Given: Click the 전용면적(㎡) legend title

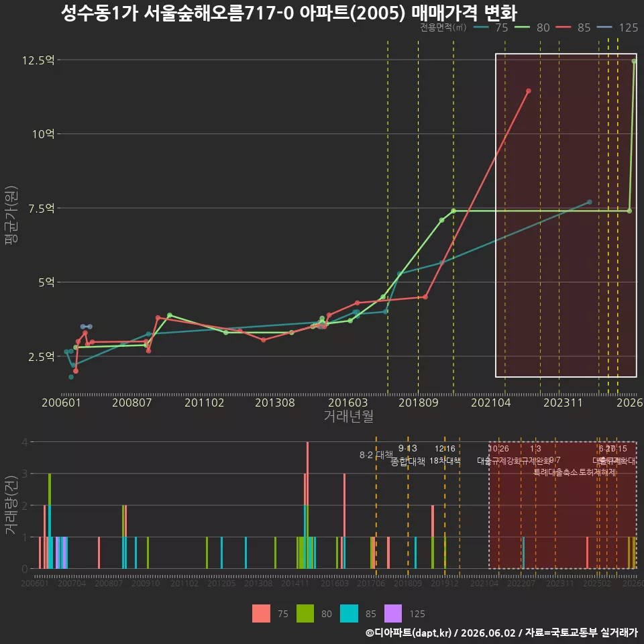Looking at the screenshot, I should coord(443,28).
